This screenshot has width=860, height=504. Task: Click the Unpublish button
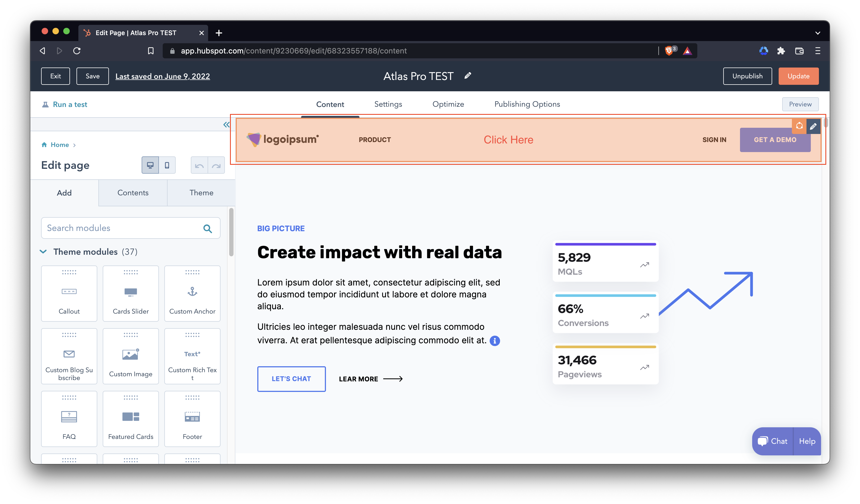[x=747, y=76]
